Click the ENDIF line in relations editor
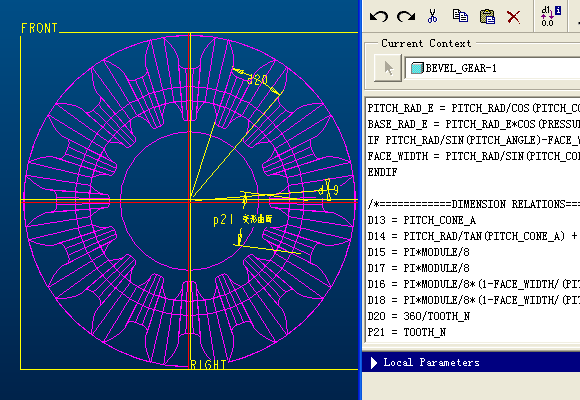The image size is (580, 400). coord(382,172)
